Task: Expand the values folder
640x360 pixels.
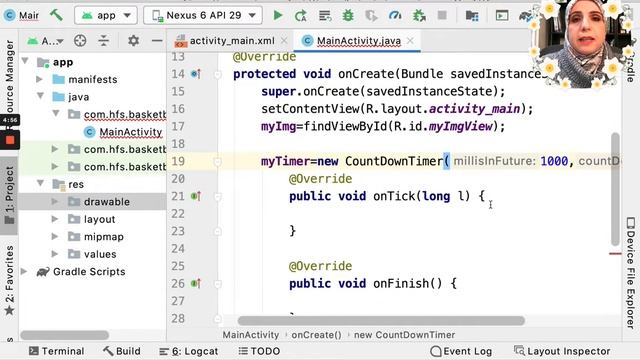Action: click(x=55, y=254)
